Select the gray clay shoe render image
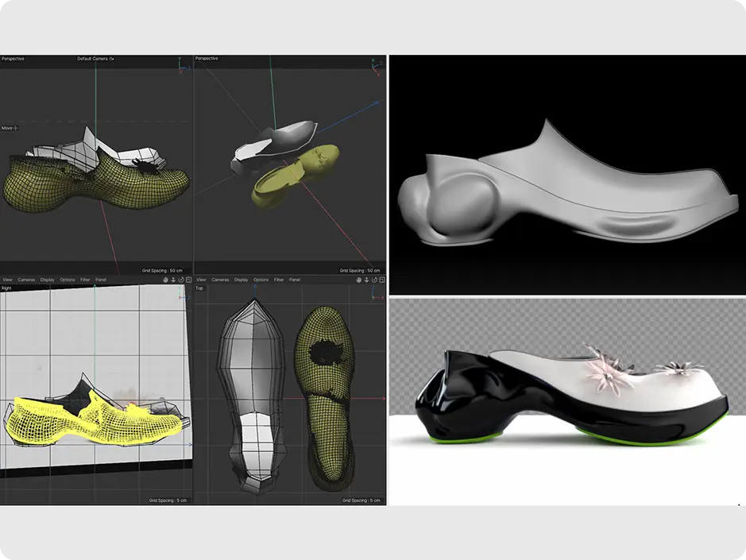Image resolution: width=746 pixels, height=560 pixels. (x=567, y=175)
